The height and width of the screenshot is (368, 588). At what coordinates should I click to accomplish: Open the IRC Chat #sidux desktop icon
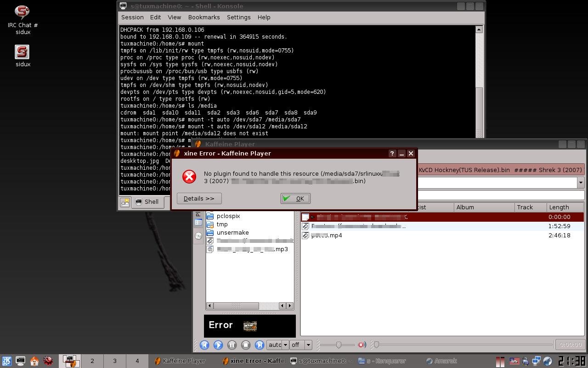tap(23, 20)
